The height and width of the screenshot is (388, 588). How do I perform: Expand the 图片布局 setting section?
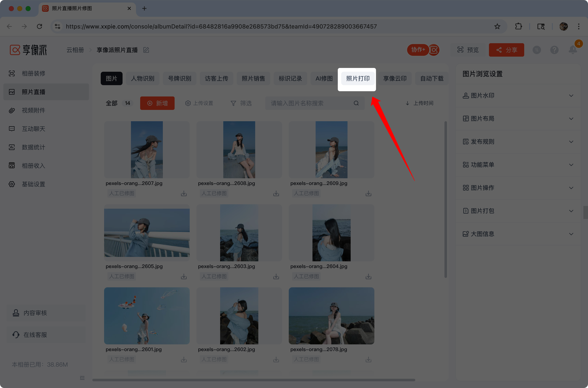click(x=518, y=118)
